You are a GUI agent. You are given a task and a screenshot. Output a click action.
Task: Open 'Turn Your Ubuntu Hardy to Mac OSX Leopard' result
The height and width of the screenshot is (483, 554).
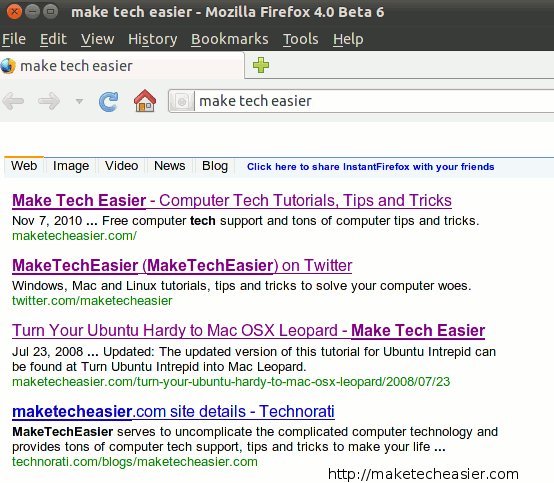click(x=248, y=331)
